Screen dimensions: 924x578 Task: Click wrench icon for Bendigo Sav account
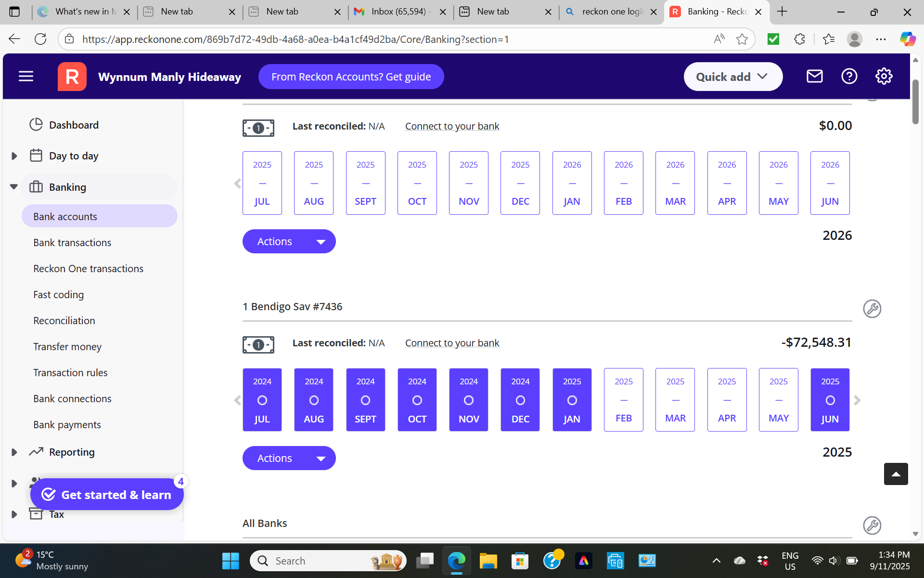[x=872, y=308]
